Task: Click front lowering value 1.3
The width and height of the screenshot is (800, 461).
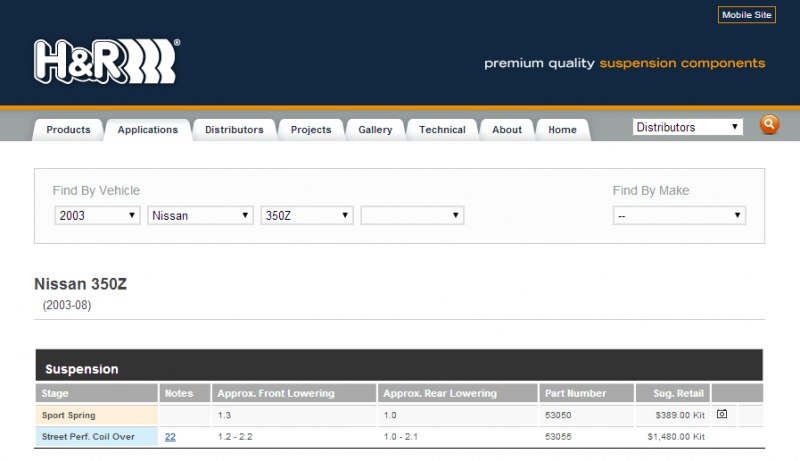Action: (x=224, y=415)
